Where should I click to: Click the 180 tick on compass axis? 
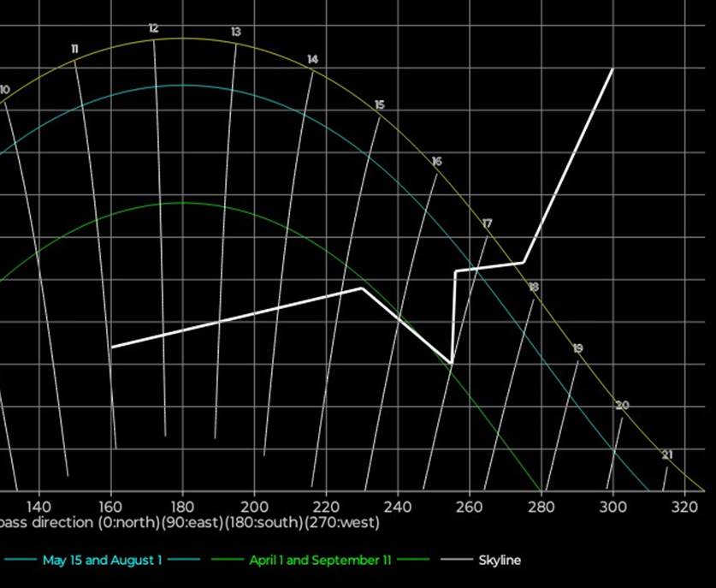[182, 506]
